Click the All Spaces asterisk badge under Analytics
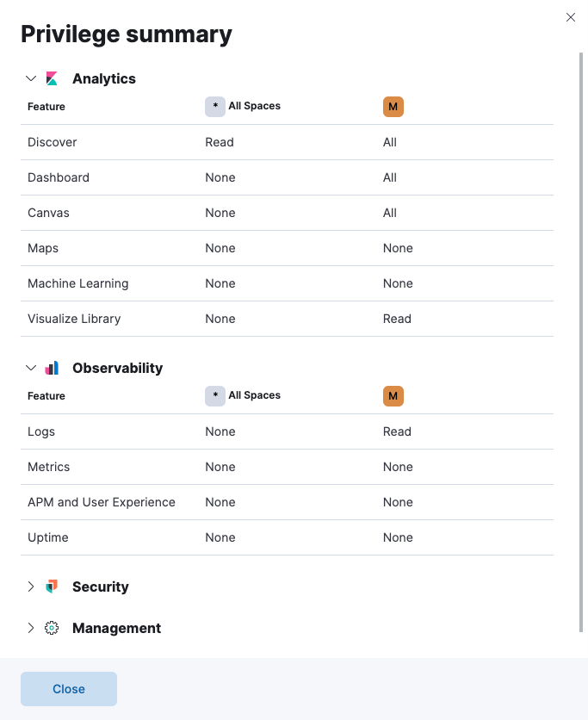 215,106
